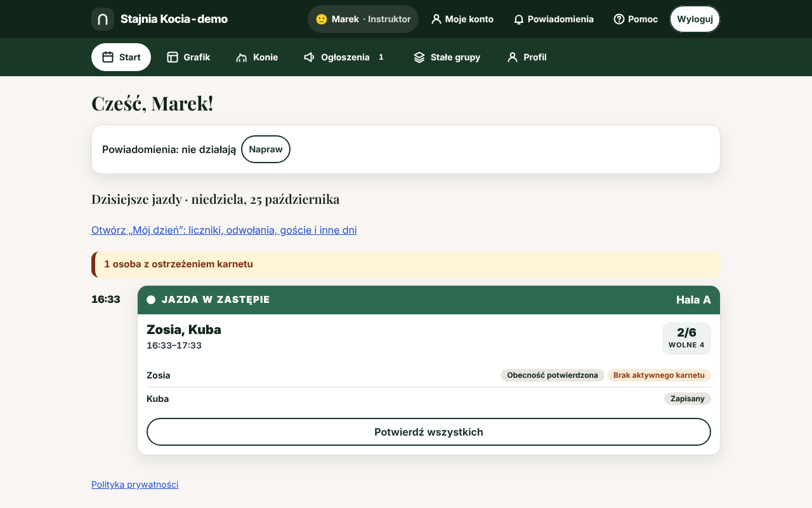Click the Obecność potwierdzona badge for Zosia
The width and height of the screenshot is (812, 508).
553,375
